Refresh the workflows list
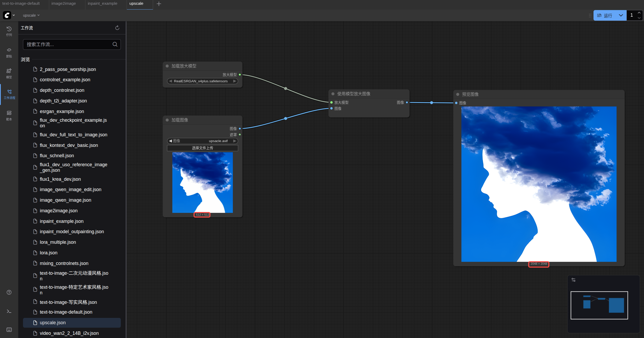Image resolution: width=644 pixels, height=338 pixels. pyautogui.click(x=117, y=28)
